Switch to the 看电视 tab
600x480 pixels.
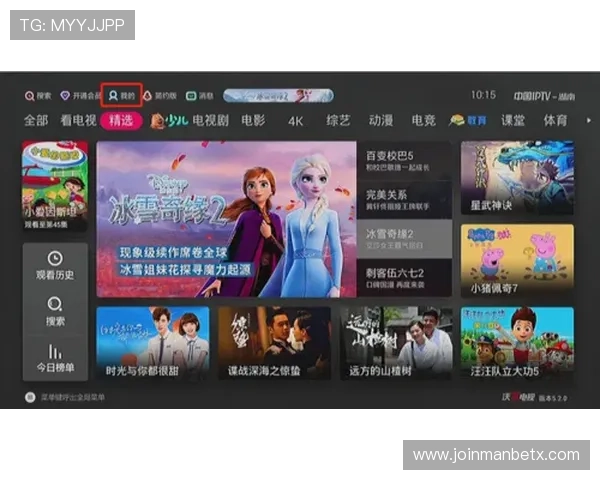point(78,121)
